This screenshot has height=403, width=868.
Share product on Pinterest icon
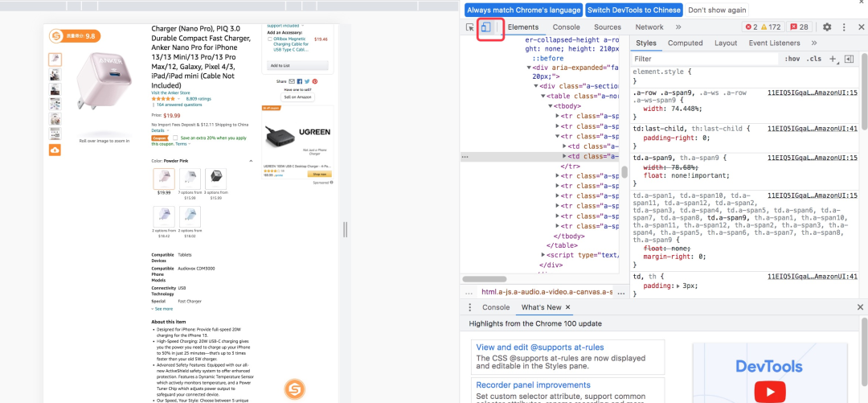[x=314, y=81]
